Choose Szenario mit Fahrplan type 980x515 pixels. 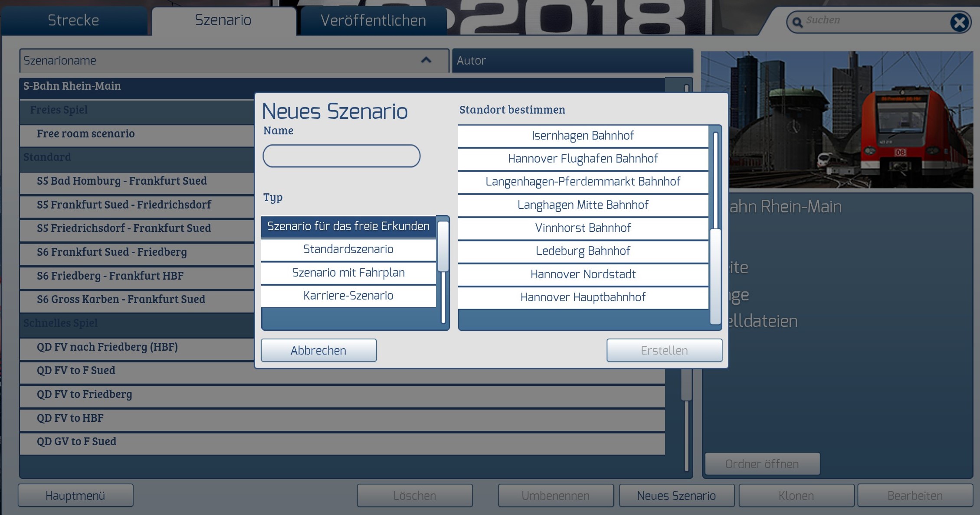348,273
